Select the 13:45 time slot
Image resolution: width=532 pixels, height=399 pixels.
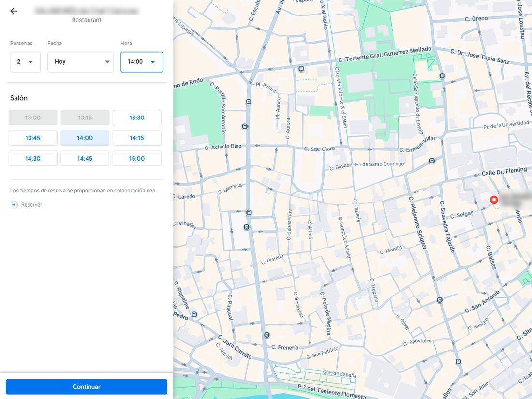click(x=33, y=138)
